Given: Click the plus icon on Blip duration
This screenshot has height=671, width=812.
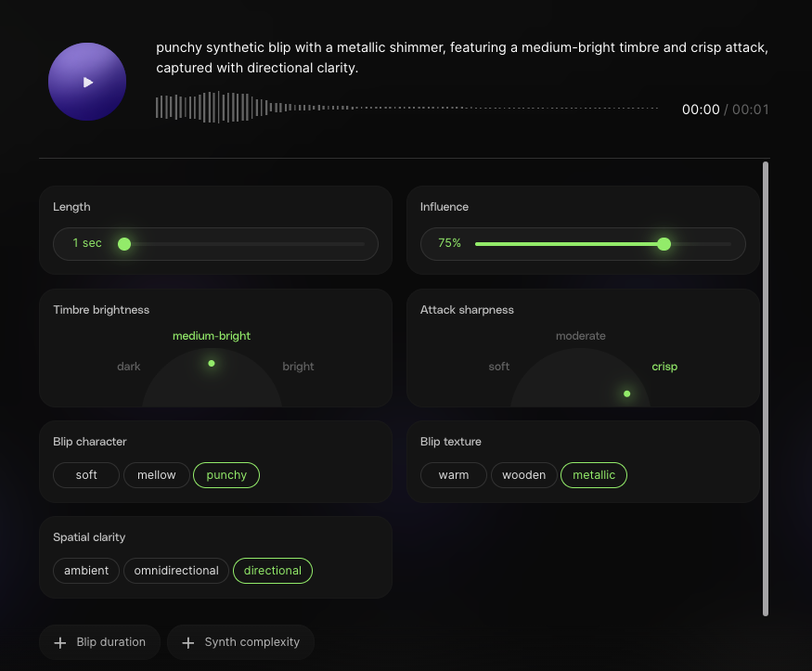Looking at the screenshot, I should click(59, 641).
